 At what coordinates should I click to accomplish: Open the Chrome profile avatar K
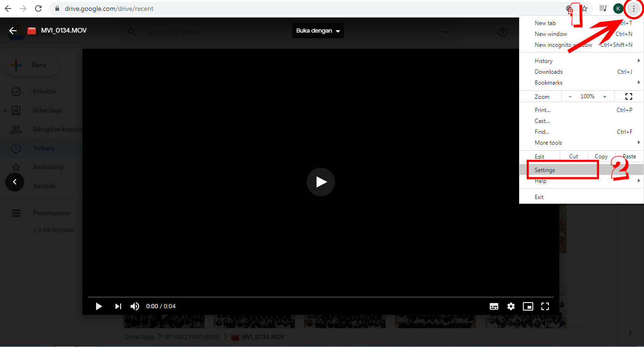(x=618, y=9)
